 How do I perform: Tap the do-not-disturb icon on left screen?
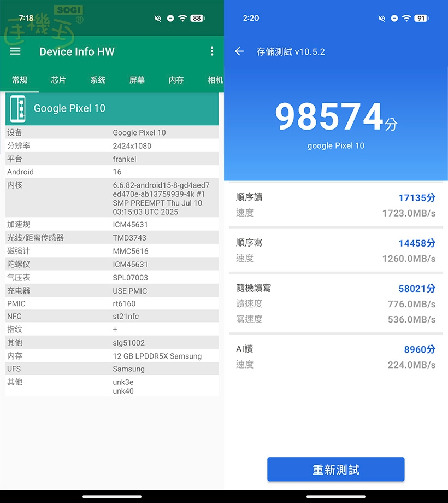pos(170,19)
